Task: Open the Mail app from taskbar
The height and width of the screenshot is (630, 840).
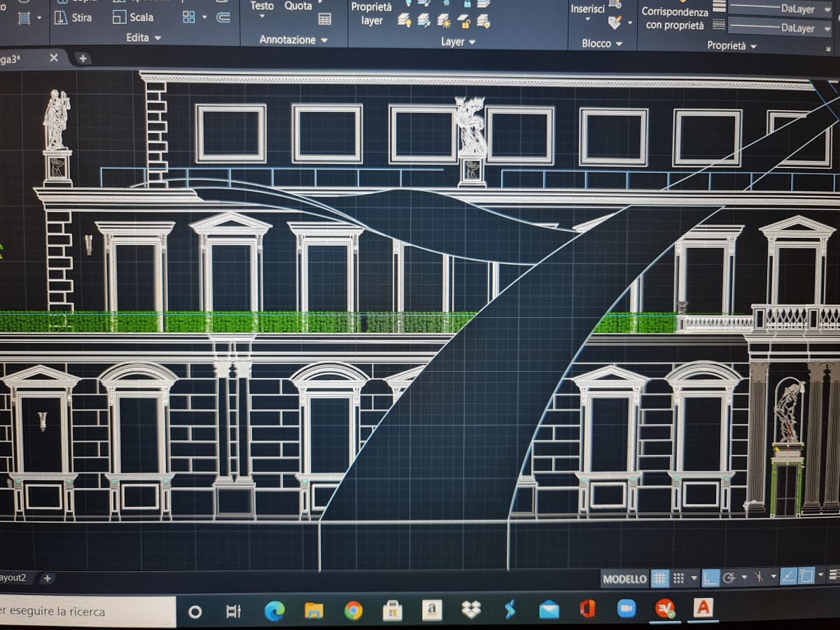Action: pos(549,610)
